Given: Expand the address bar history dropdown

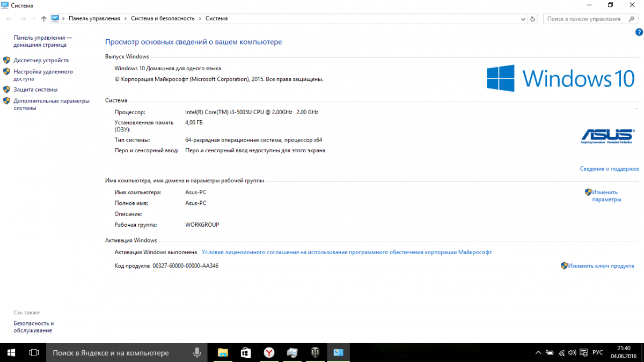Looking at the screenshot, I should (x=523, y=19).
